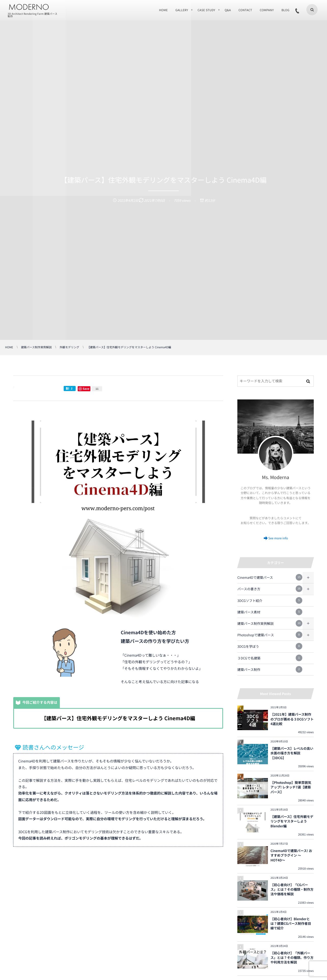Expand the パースの書き方 category
The image size is (327, 980).
tap(308, 589)
